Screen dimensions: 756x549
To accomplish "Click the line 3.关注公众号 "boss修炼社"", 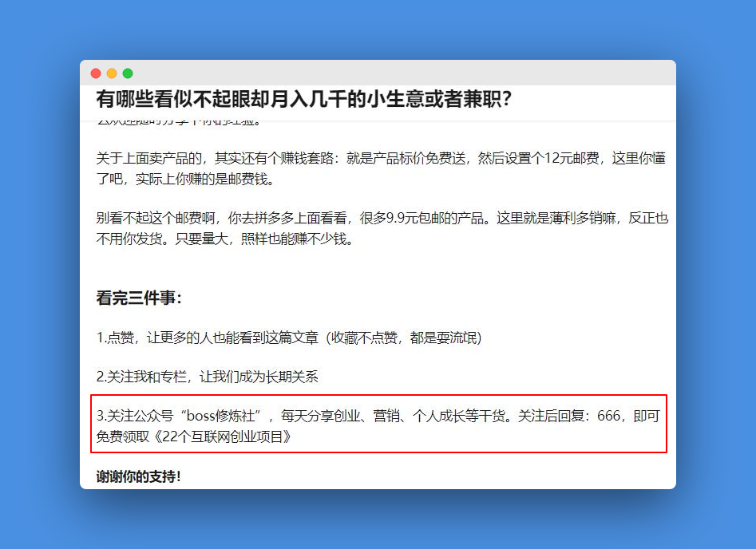I will 378,416.
